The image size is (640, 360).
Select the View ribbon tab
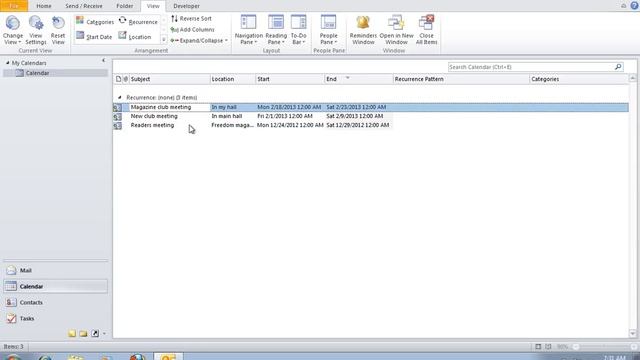[153, 6]
